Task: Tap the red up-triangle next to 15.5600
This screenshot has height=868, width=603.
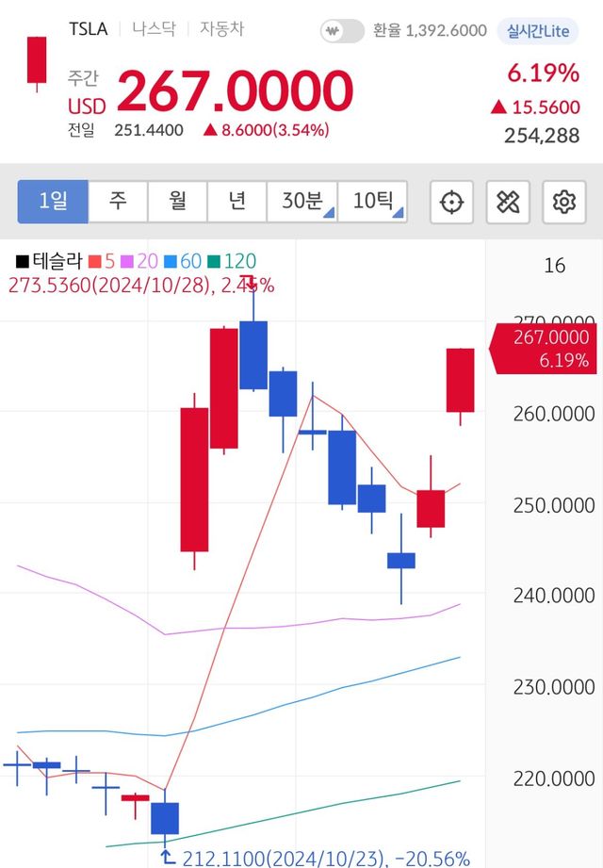Action: pos(498,107)
